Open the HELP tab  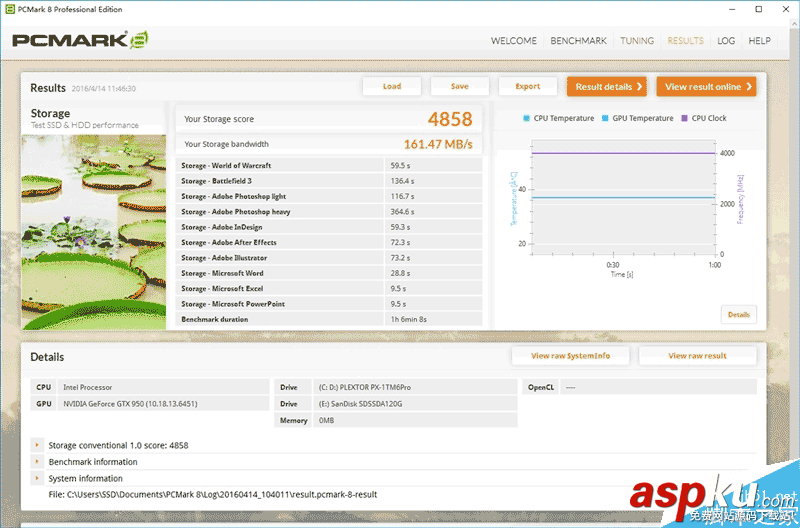pyautogui.click(x=759, y=41)
